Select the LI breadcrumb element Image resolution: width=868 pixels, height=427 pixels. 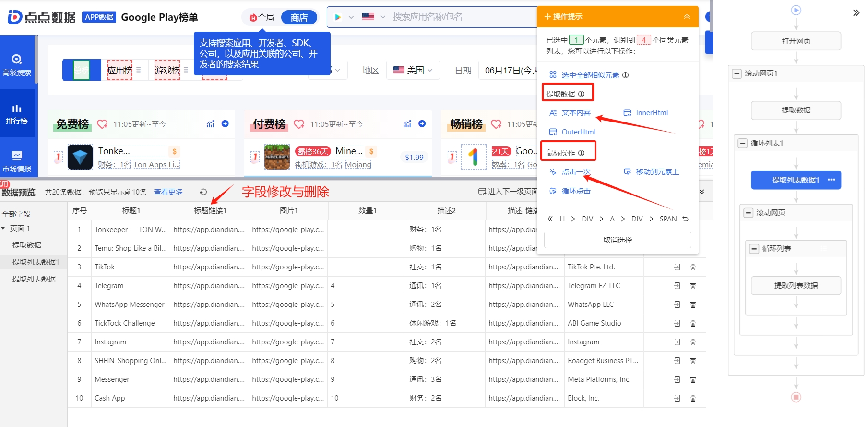point(562,219)
